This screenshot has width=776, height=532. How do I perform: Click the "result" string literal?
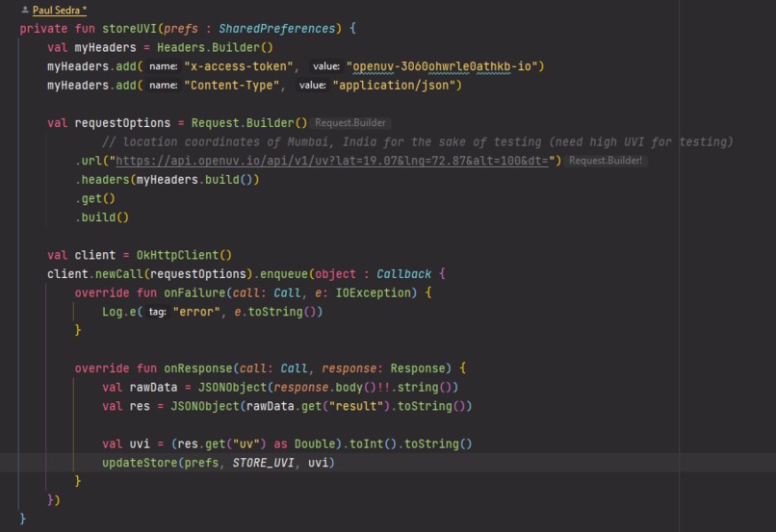tap(356, 406)
